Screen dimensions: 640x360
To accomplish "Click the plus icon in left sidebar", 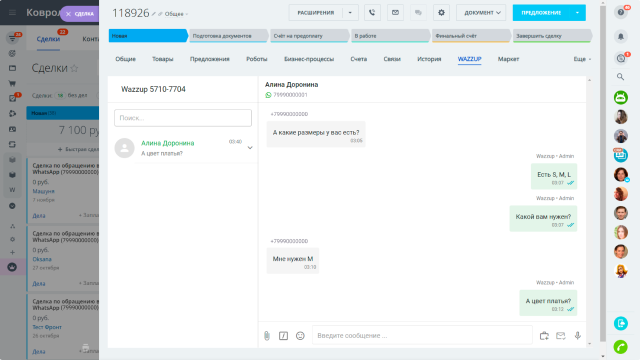I will 12,252.
